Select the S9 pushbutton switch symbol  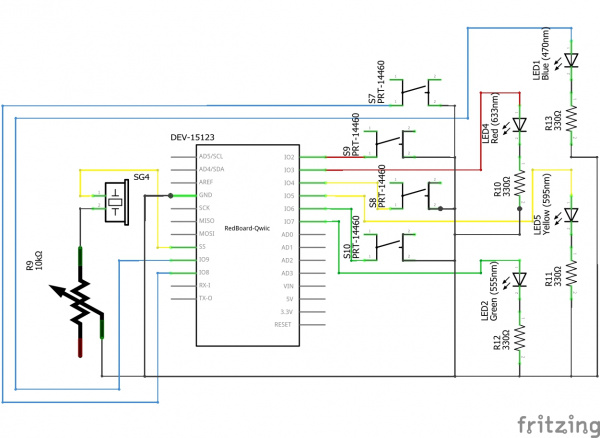(390, 145)
